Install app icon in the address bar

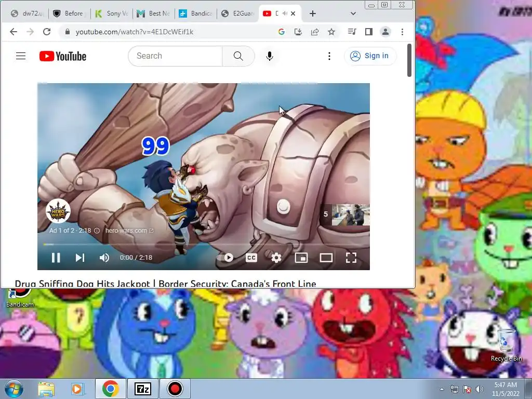point(298,32)
